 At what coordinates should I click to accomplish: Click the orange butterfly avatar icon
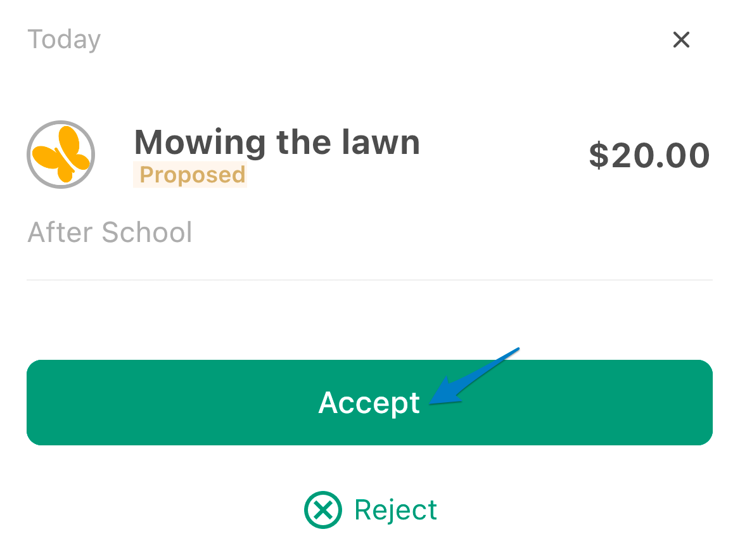pos(61,155)
